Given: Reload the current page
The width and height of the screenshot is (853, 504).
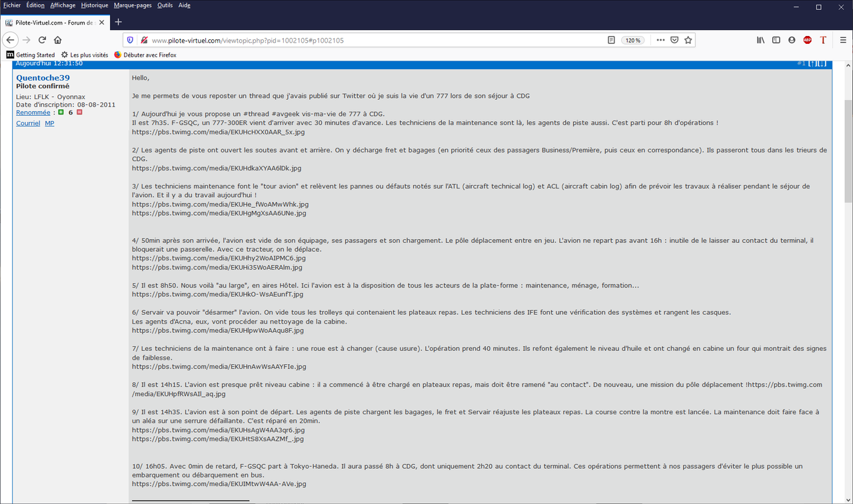Looking at the screenshot, I should pyautogui.click(x=42, y=40).
